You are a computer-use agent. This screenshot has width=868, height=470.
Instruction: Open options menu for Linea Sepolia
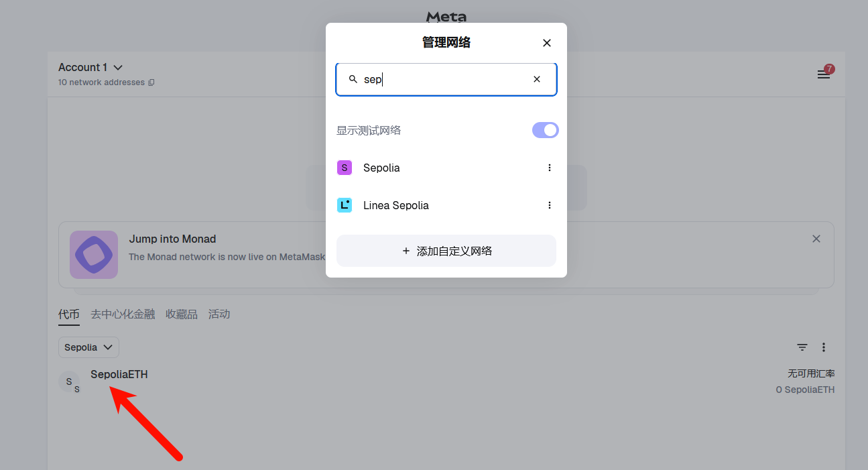pyautogui.click(x=549, y=205)
